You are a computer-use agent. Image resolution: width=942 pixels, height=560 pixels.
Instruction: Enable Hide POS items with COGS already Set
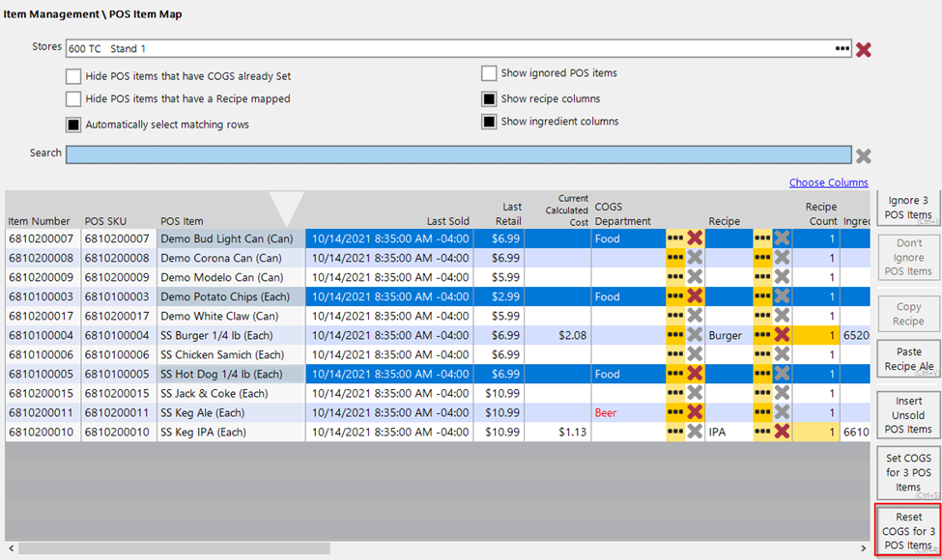[73, 76]
